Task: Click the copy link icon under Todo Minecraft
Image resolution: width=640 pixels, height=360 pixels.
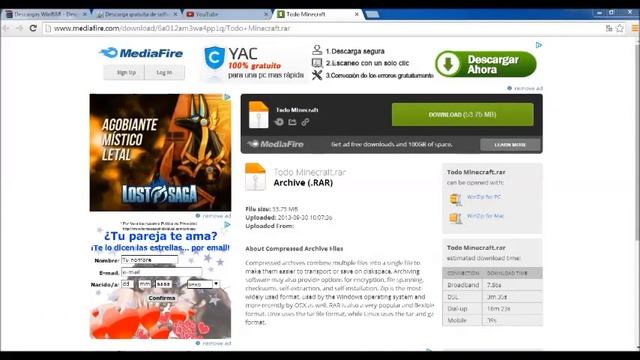Action: click(x=305, y=122)
